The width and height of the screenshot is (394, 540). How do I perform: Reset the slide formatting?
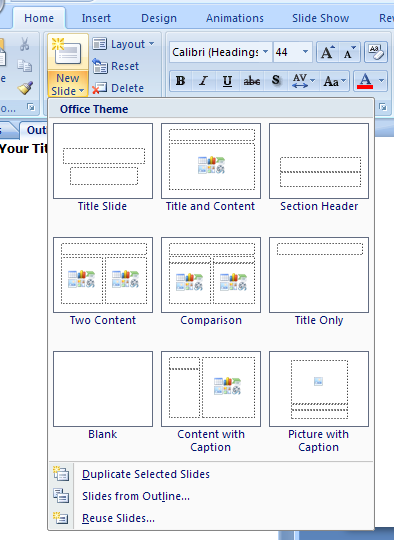(x=116, y=66)
